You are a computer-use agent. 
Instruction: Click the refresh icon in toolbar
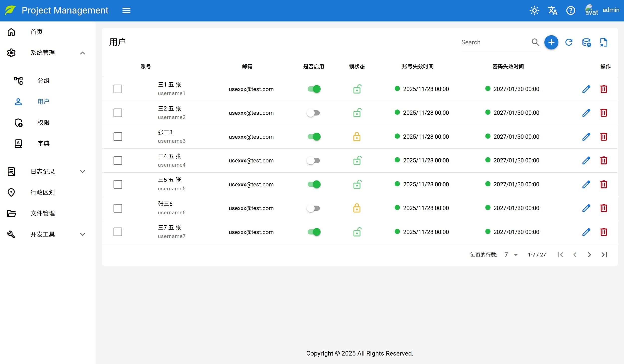[569, 42]
